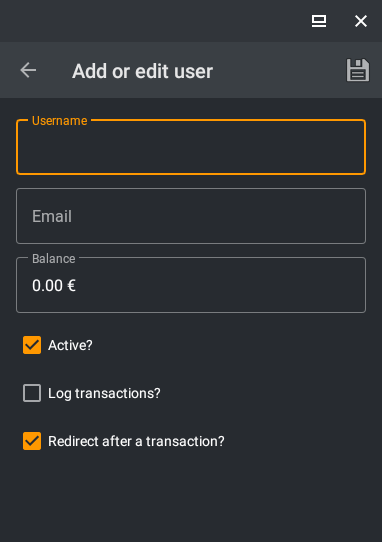Click the "Redirect after a transaction?" label text
Image resolution: width=382 pixels, height=542 pixels.
[x=136, y=441]
